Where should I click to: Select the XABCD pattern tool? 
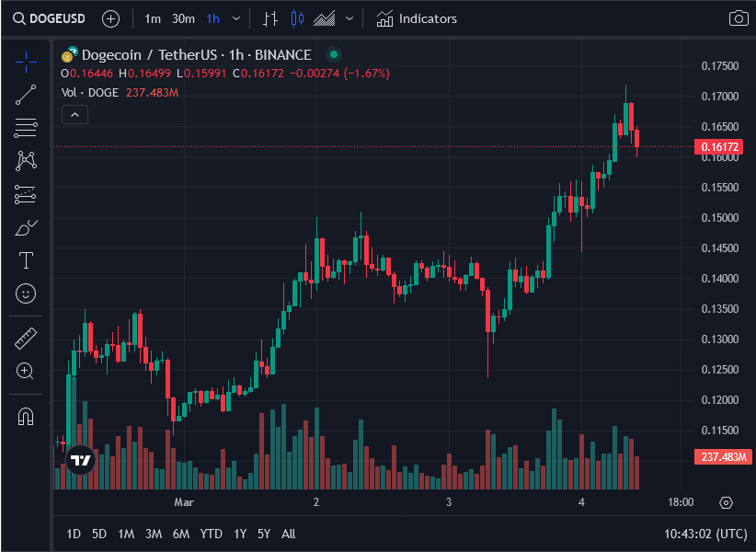26,161
